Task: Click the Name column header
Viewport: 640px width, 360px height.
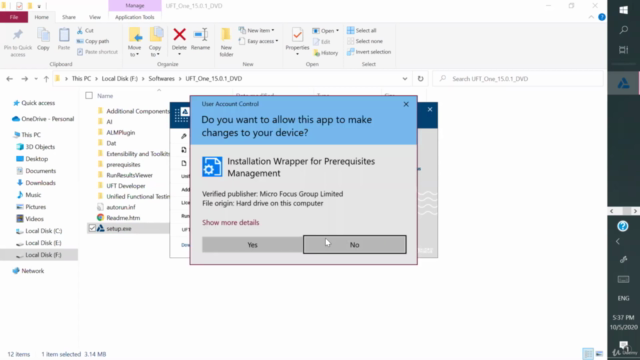Action: click(x=105, y=96)
